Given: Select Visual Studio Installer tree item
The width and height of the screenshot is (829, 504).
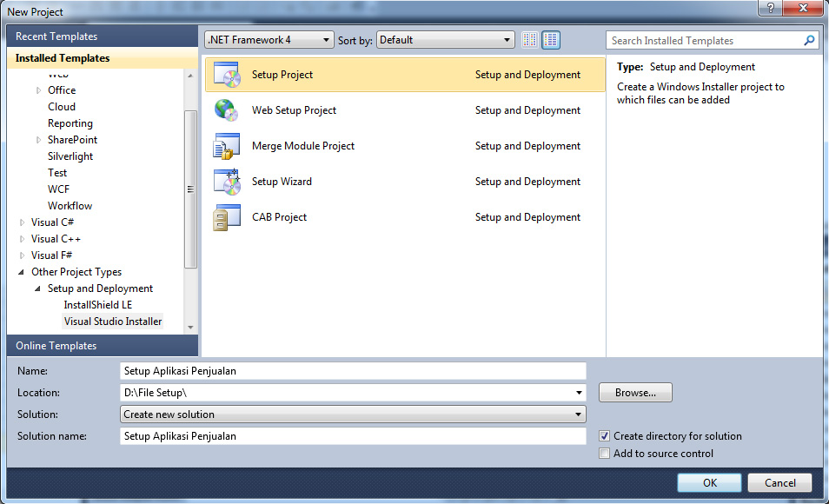Looking at the screenshot, I should point(113,321).
